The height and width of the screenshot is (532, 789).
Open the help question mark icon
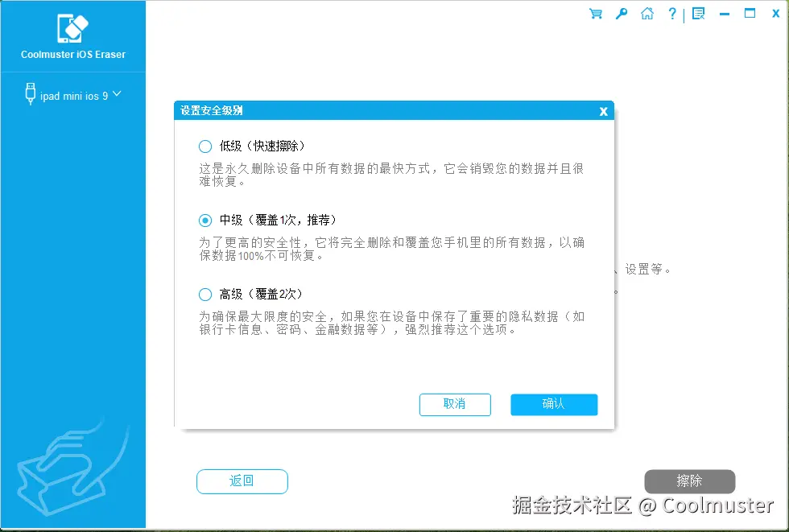(x=672, y=14)
